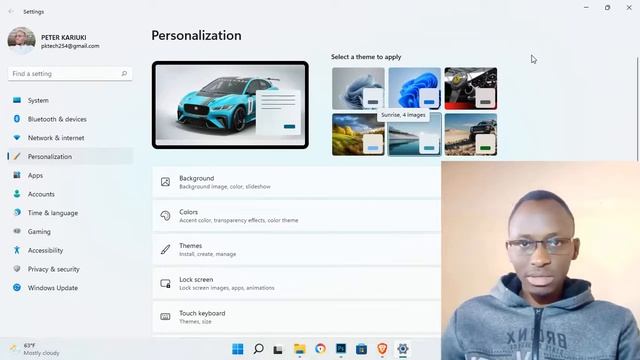Click the Background picture icon
Image resolution: width=640 pixels, height=360 pixels.
[x=165, y=182]
